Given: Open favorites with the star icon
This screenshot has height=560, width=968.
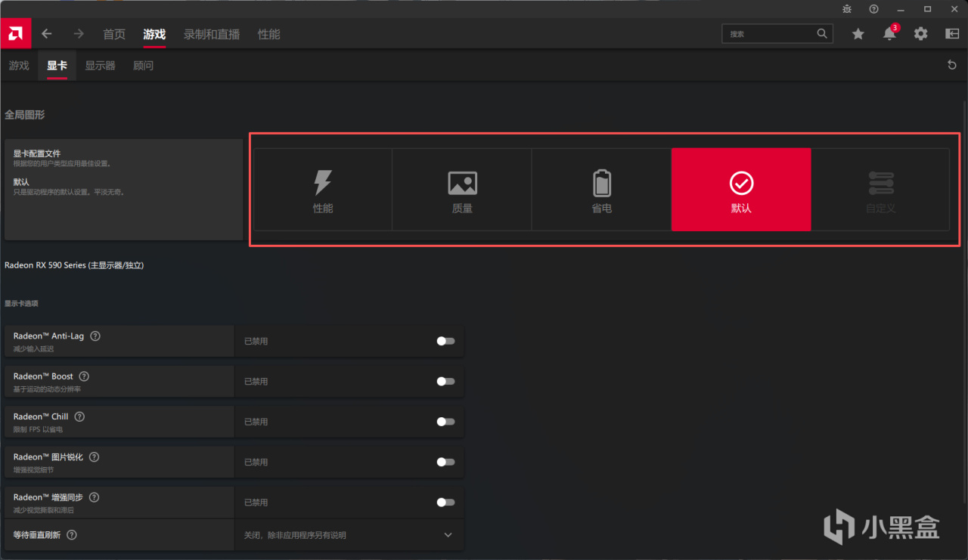Looking at the screenshot, I should coord(858,34).
